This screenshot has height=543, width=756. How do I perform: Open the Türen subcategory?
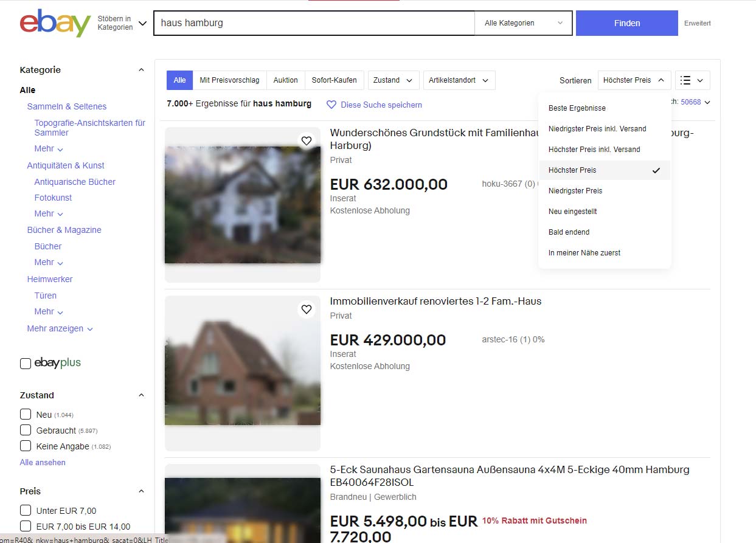click(46, 296)
